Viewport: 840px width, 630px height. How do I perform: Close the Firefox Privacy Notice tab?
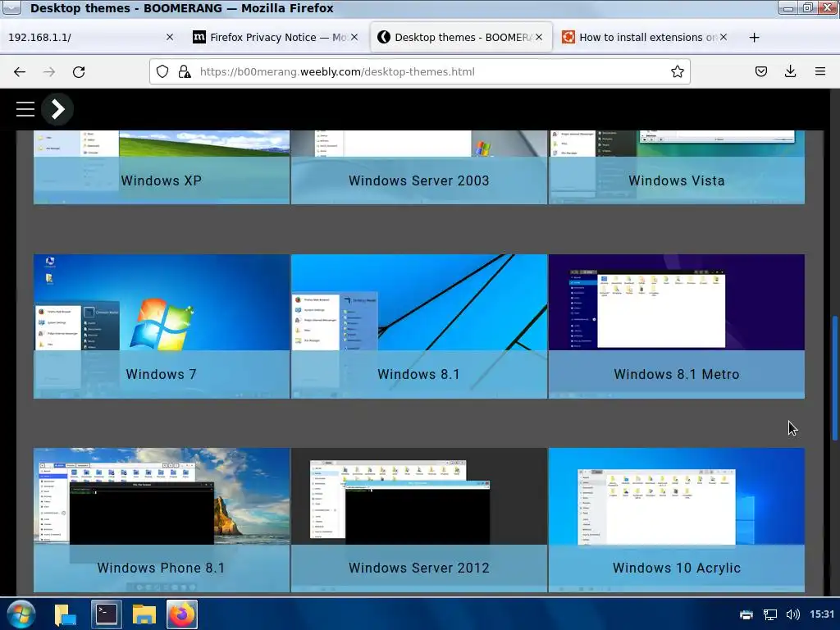point(354,37)
